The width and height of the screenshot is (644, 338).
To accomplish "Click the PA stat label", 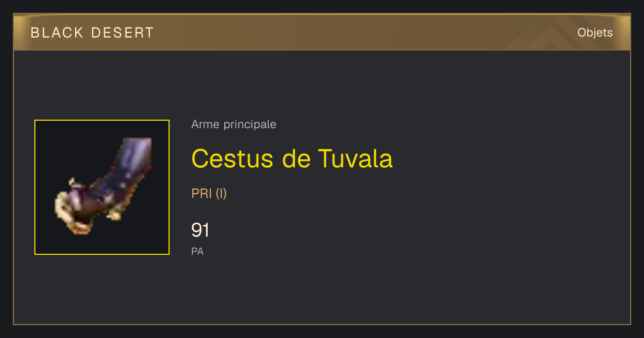I will [197, 251].
